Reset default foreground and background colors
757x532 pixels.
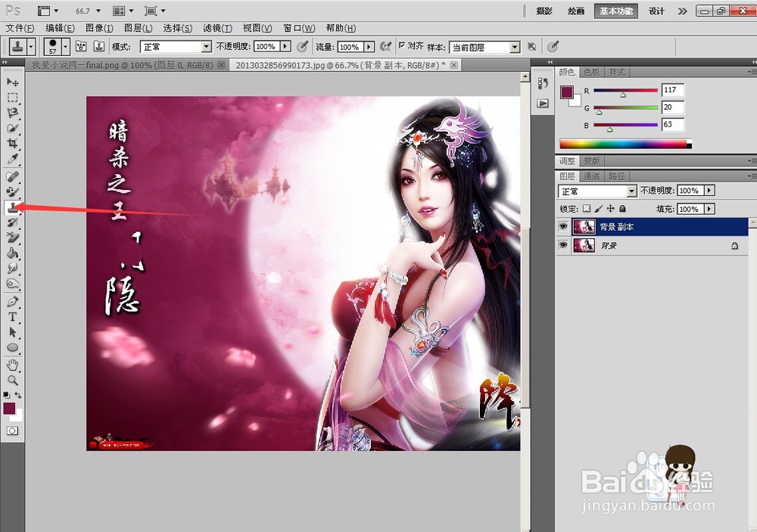[6, 395]
